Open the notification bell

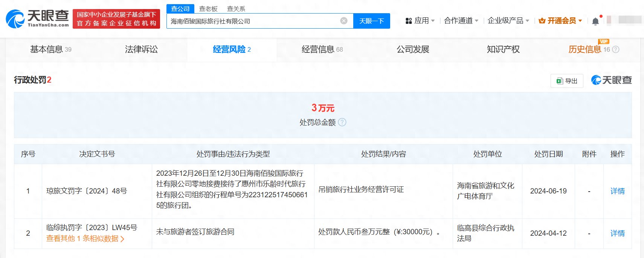(595, 21)
